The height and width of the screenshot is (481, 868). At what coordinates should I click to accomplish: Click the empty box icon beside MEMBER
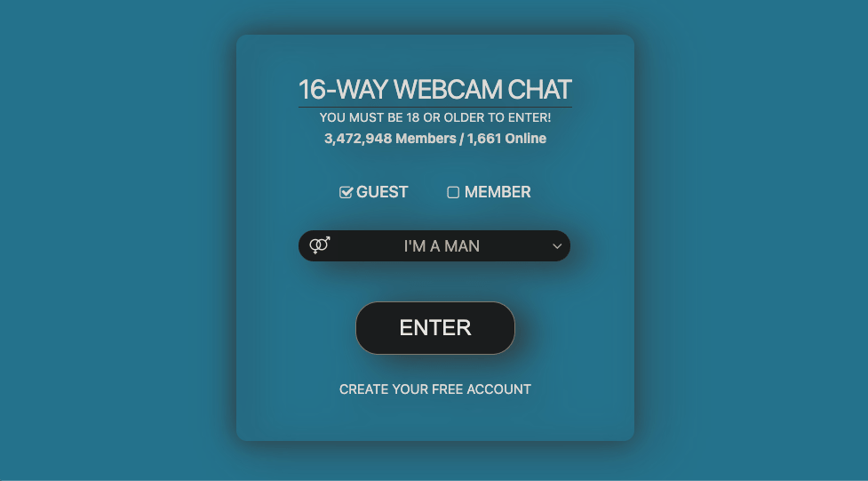click(x=453, y=192)
